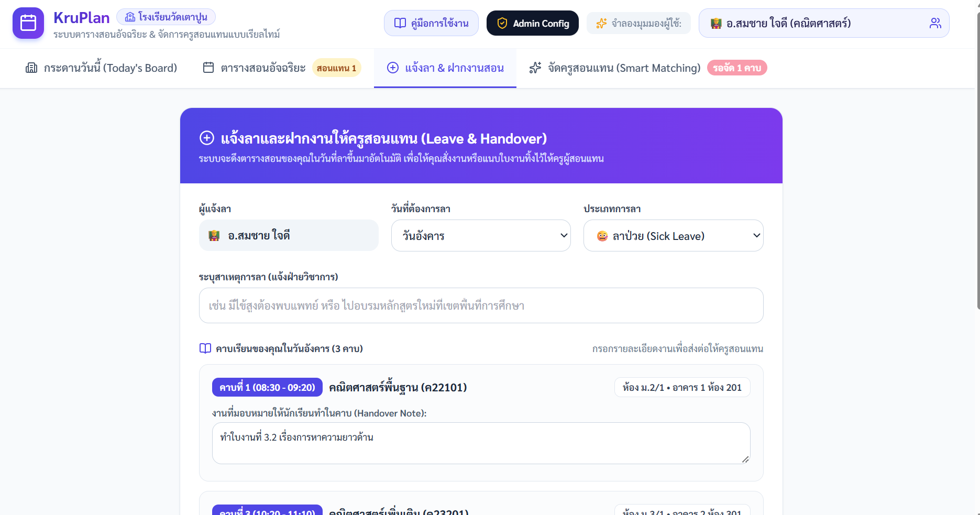Viewport: 980px width, 515px height.
Task: Click the calendar icon of smart timetable tab
Action: pos(208,68)
